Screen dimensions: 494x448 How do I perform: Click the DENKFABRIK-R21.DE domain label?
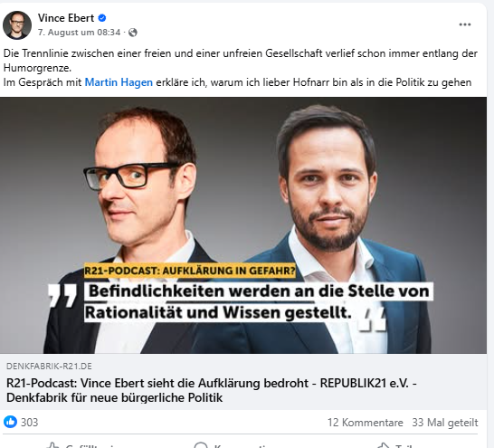(x=49, y=366)
